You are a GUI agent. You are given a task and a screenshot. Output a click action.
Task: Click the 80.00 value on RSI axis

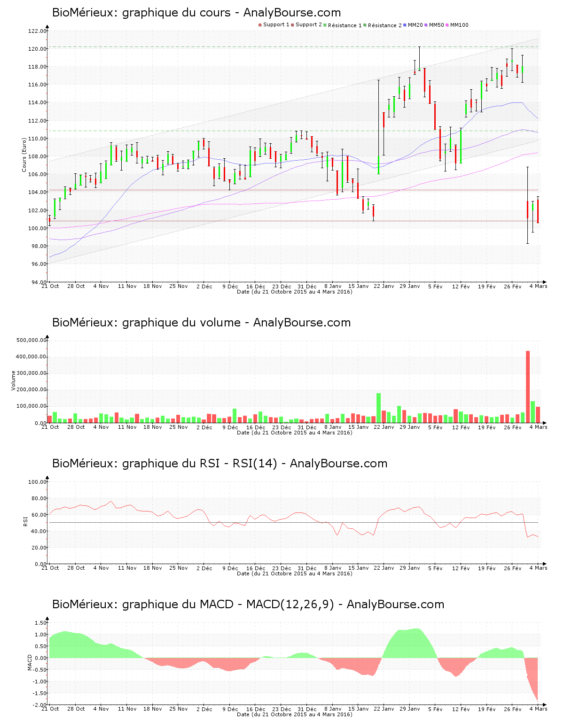click(39, 498)
